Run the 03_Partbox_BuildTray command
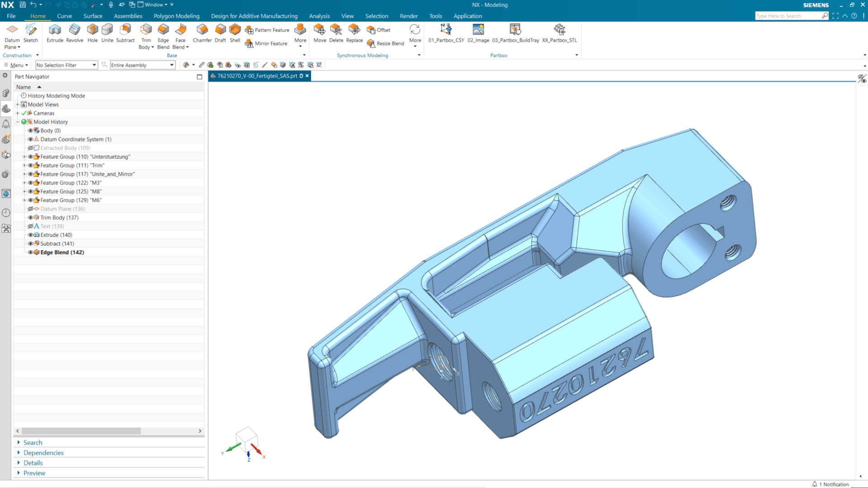 [x=515, y=33]
